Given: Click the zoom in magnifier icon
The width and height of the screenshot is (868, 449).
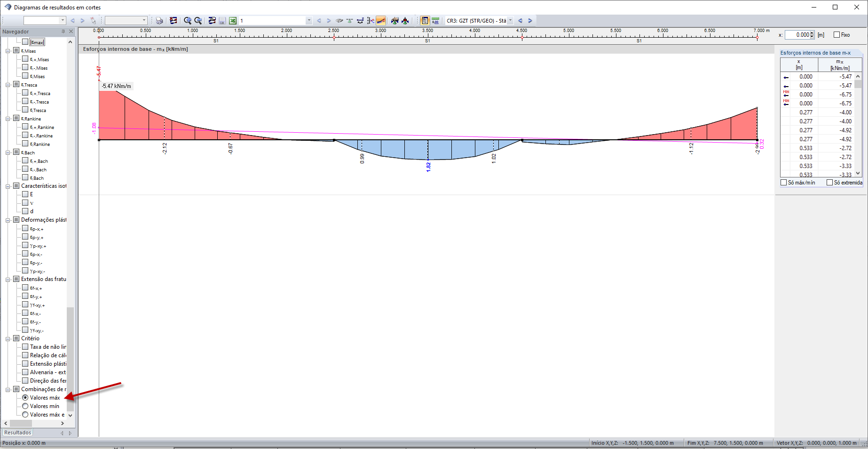Looking at the screenshot, I should [x=188, y=21].
